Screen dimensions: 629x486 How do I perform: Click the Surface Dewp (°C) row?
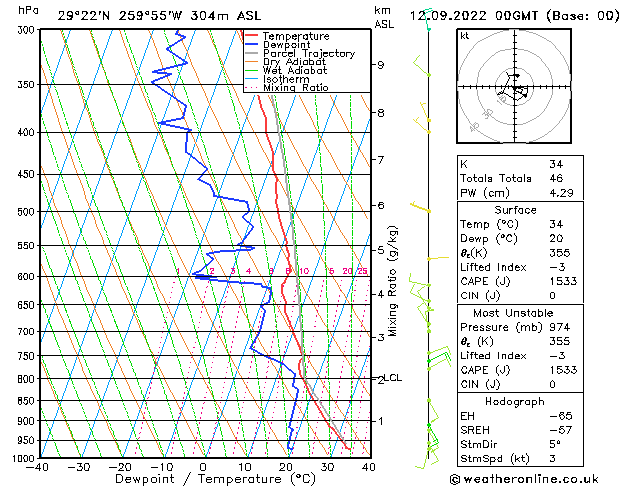520,239
